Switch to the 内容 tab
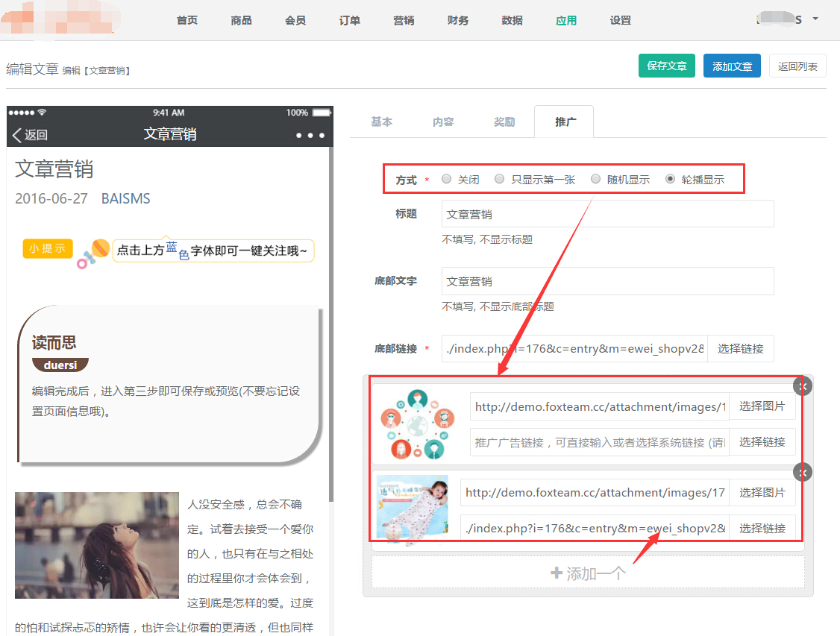 tap(443, 122)
